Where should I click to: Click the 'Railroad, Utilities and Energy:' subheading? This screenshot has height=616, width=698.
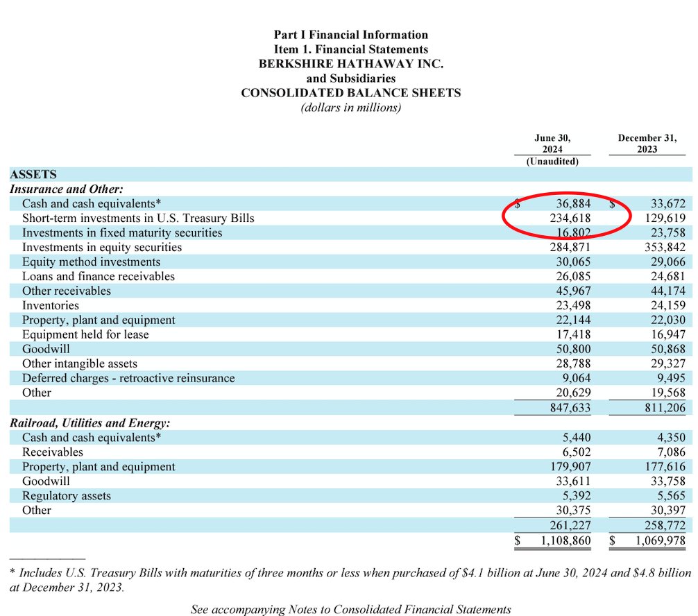(x=90, y=423)
